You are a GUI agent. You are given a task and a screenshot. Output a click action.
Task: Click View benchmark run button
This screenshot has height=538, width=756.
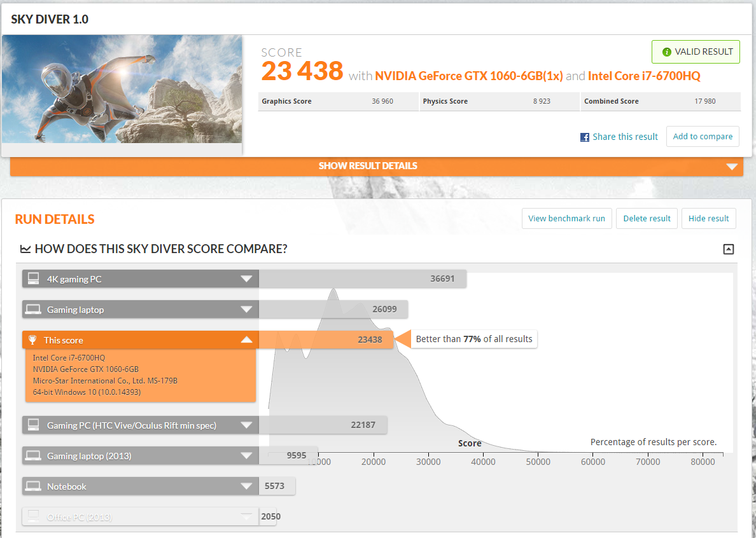[566, 218]
